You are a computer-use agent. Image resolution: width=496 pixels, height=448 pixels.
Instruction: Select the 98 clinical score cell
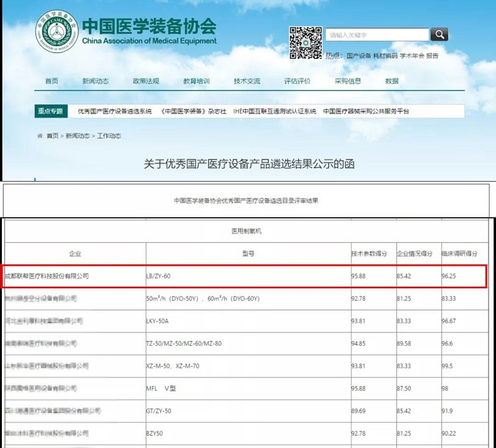pos(464,388)
